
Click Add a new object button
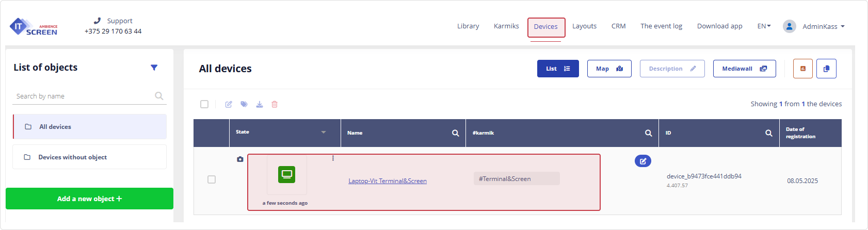(89, 199)
